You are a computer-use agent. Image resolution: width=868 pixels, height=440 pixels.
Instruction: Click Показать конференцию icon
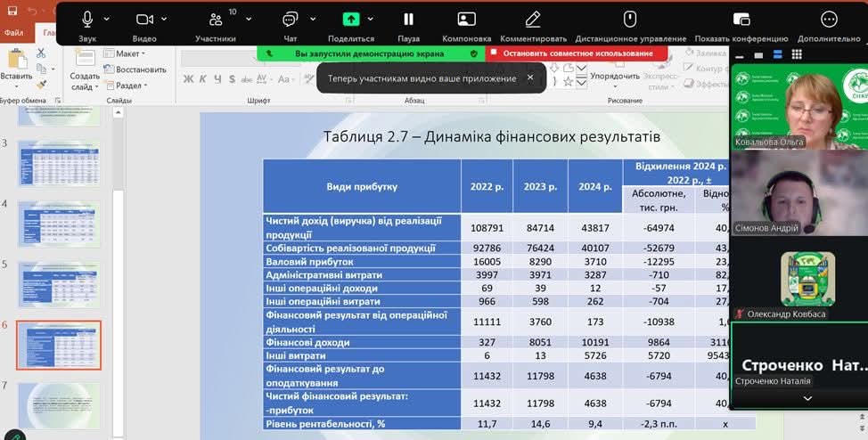point(741,19)
